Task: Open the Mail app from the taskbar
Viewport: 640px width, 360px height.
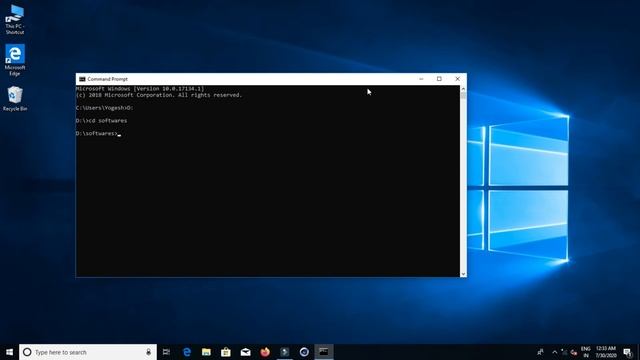Action: (245, 352)
